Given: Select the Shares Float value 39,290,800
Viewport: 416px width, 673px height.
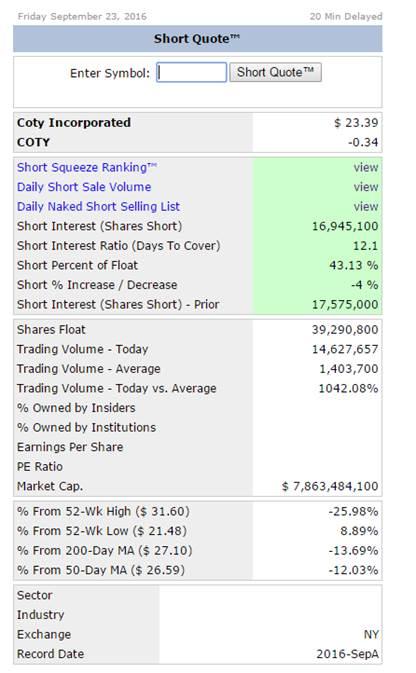Looking at the screenshot, I should click(345, 330).
